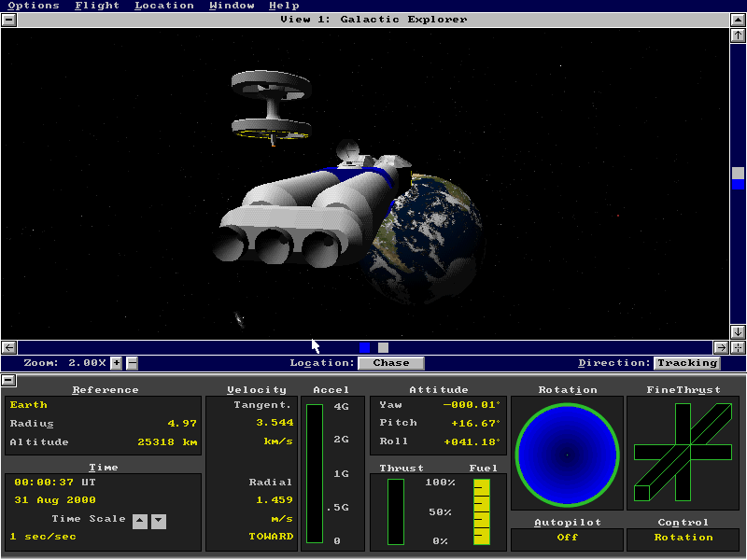Image resolution: width=747 pixels, height=560 pixels.
Task: Click the date 31 Aug 2000
Action: pos(55,500)
